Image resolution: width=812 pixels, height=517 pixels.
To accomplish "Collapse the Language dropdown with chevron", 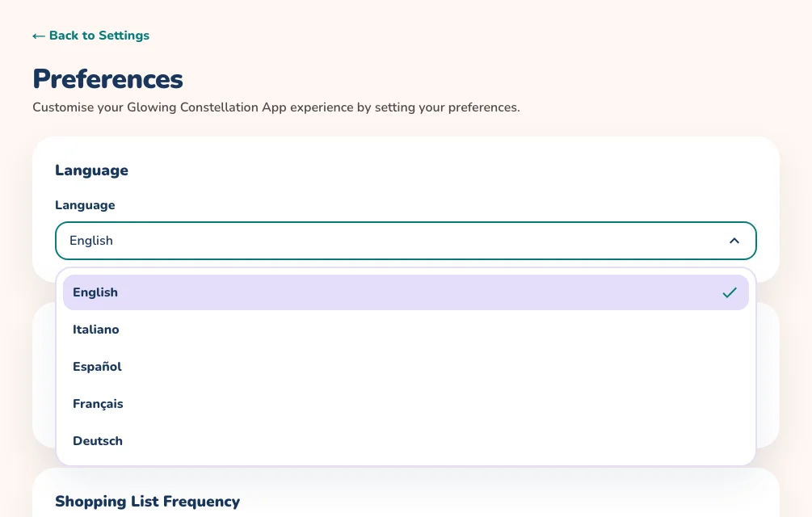I will (x=734, y=241).
